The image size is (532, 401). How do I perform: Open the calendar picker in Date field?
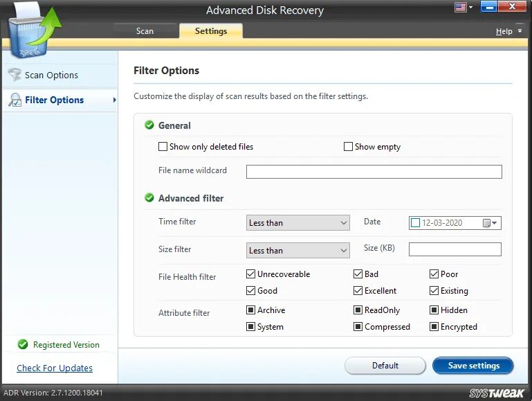point(490,223)
